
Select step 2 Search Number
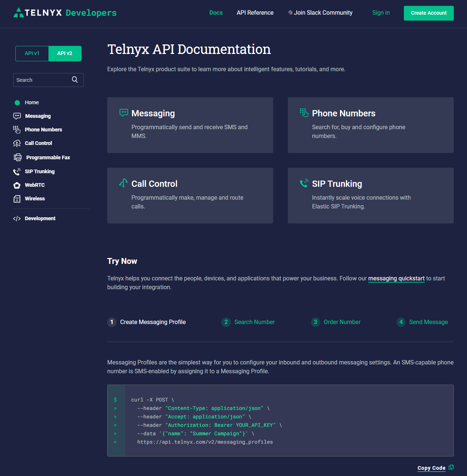(x=248, y=322)
